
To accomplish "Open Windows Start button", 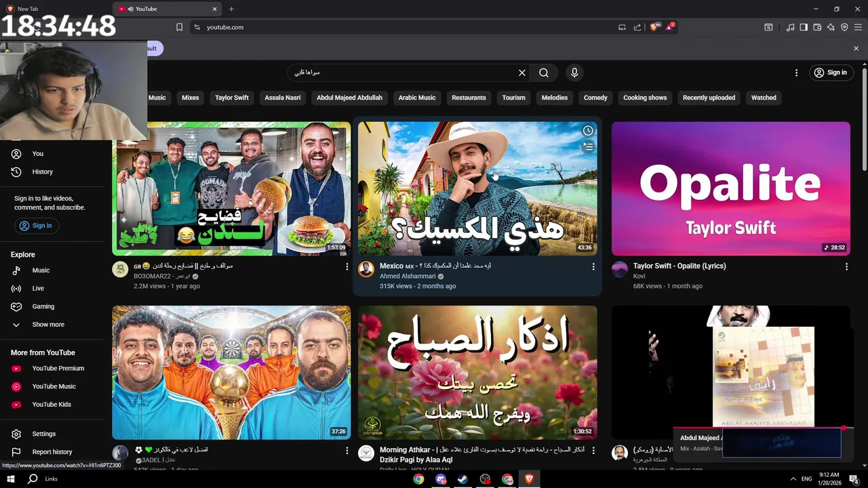I will point(10,479).
